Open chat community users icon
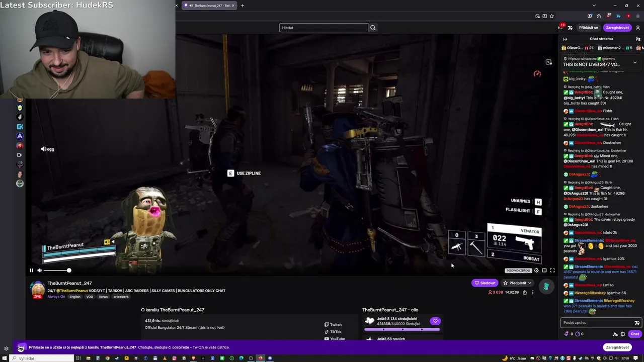 point(638,39)
